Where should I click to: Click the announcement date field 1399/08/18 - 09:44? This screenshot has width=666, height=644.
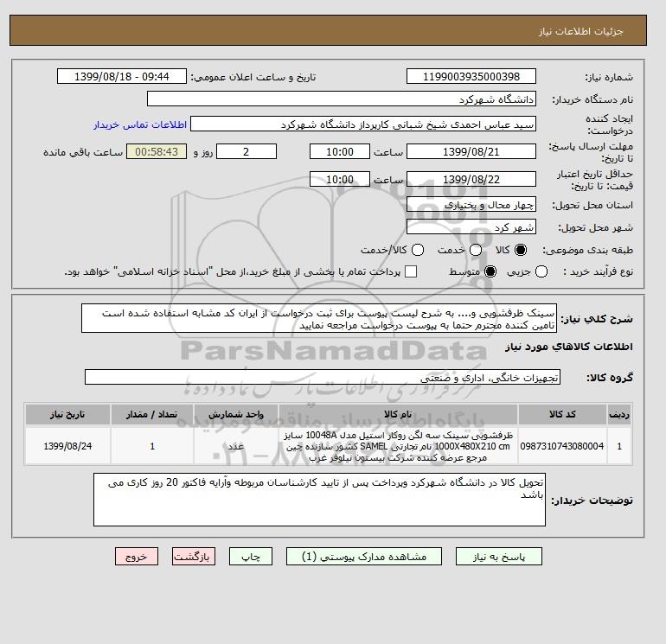click(122, 77)
